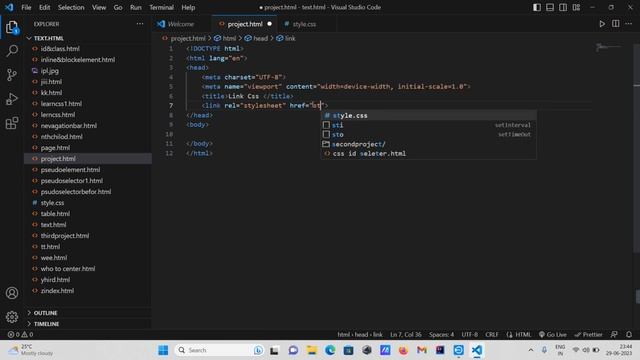This screenshot has height=360, width=640.
Task: Toggle the bottom Panel layout icon
Action: coord(550,7)
